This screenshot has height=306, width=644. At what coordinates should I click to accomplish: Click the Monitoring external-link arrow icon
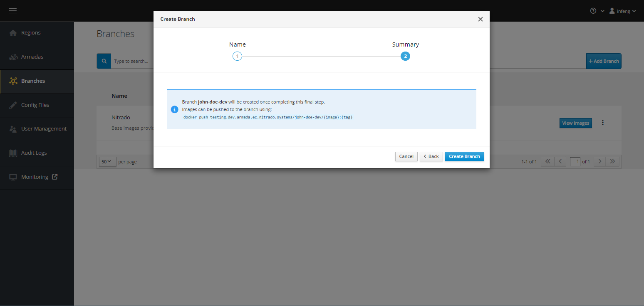54,177
